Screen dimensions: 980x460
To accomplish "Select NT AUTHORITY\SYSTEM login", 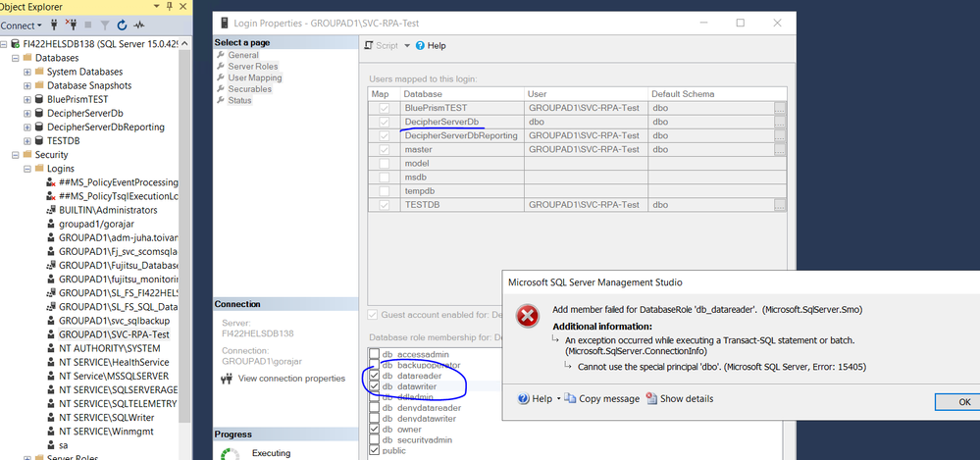I will (109, 348).
